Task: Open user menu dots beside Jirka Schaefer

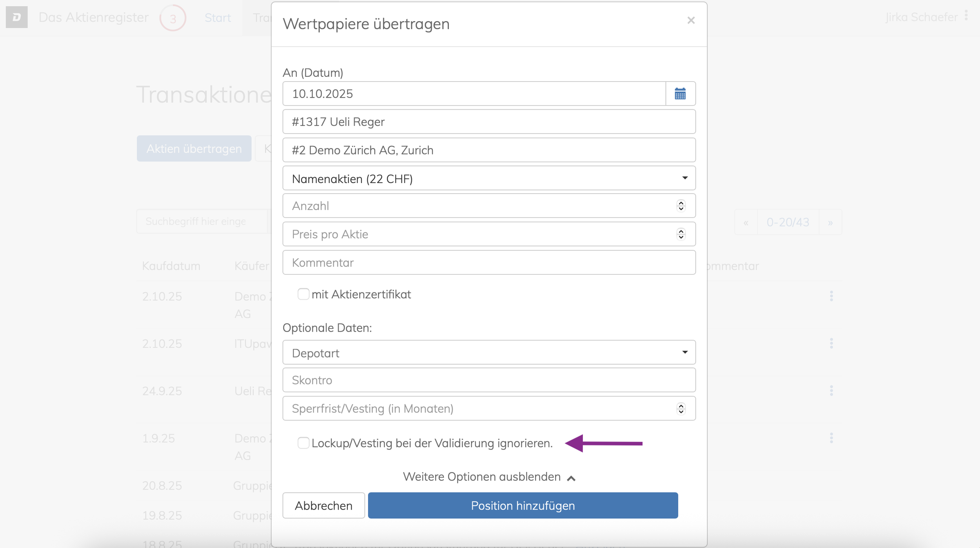Action: point(966,16)
